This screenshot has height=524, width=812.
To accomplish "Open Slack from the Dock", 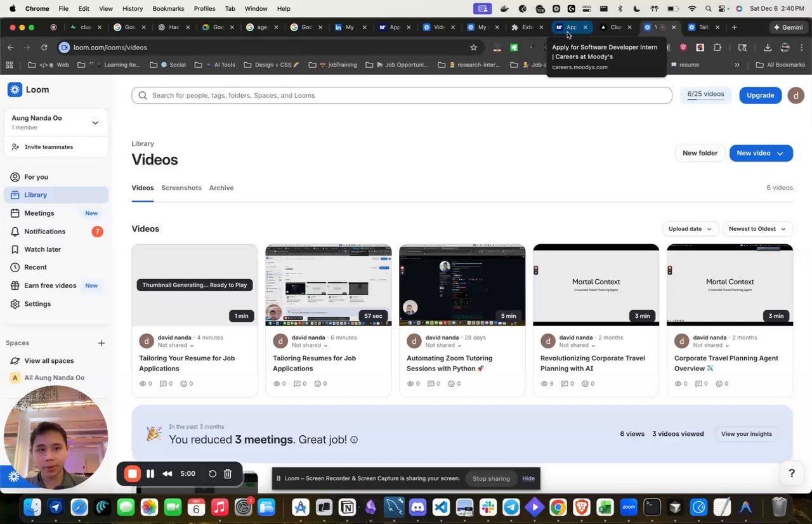I will click(488, 507).
